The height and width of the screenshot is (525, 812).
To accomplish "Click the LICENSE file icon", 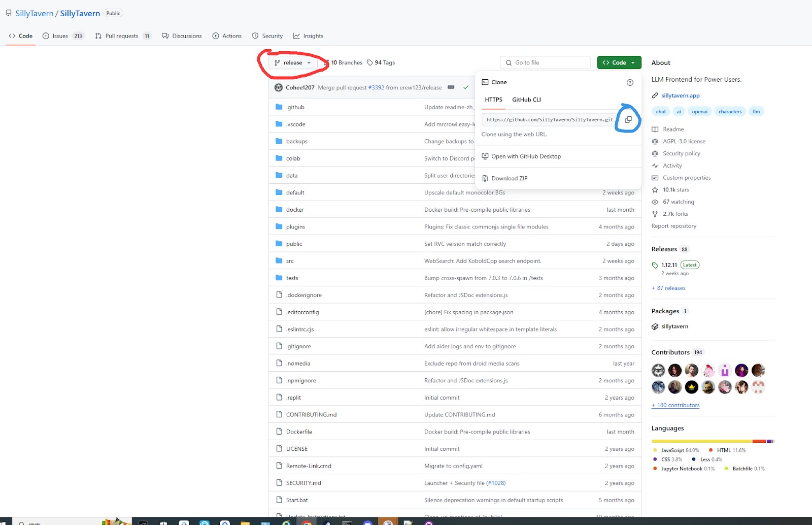I will click(279, 448).
